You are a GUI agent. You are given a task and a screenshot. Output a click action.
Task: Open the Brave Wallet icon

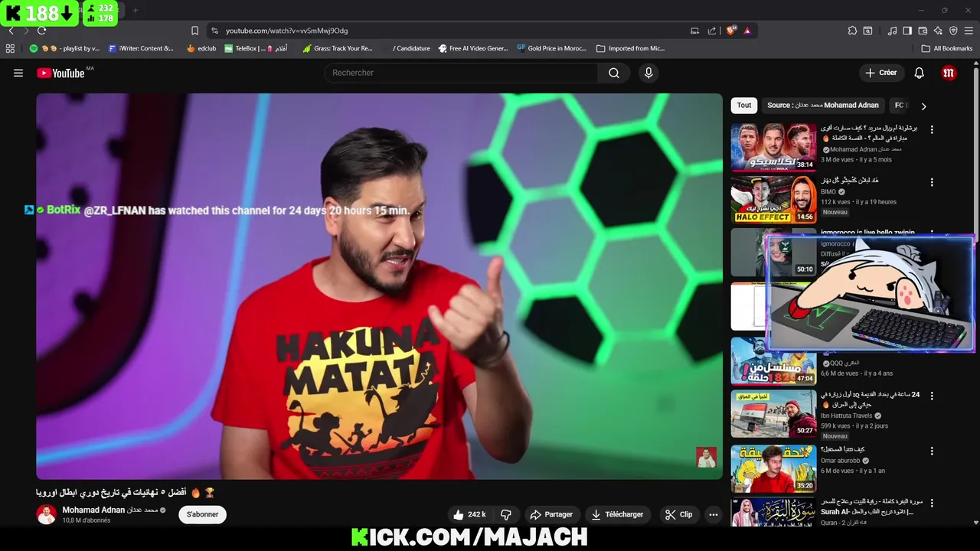click(x=923, y=31)
